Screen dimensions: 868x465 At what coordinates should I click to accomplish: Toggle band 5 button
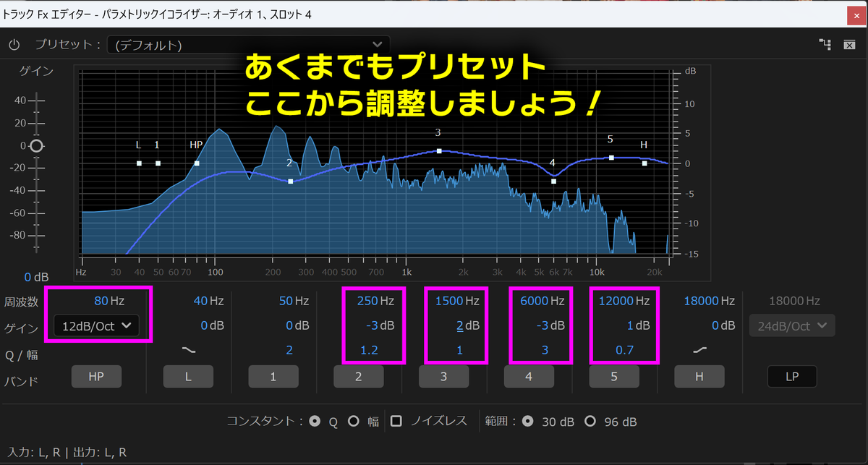tap(615, 377)
